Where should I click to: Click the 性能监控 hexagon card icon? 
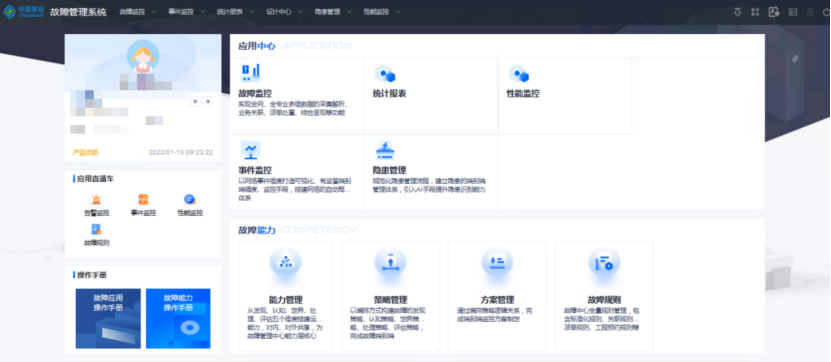(519, 74)
